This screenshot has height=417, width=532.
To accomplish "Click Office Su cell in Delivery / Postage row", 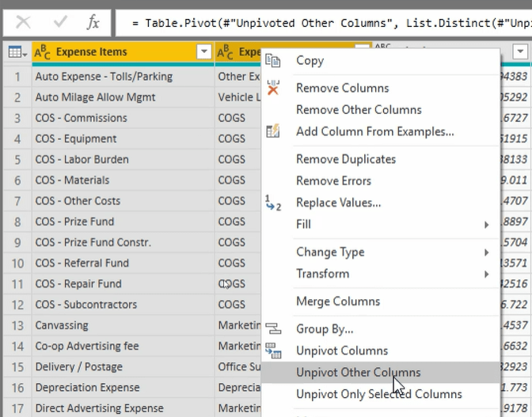I will (238, 366).
